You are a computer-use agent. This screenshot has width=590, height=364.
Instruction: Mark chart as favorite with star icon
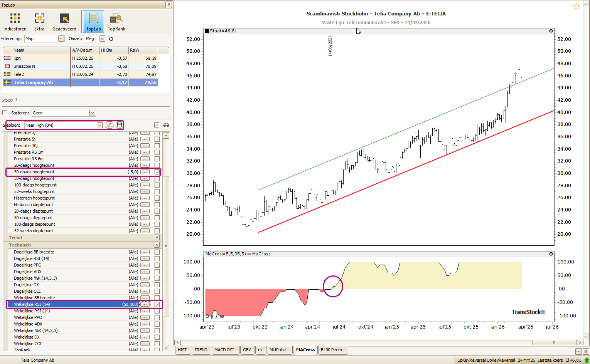577,7
